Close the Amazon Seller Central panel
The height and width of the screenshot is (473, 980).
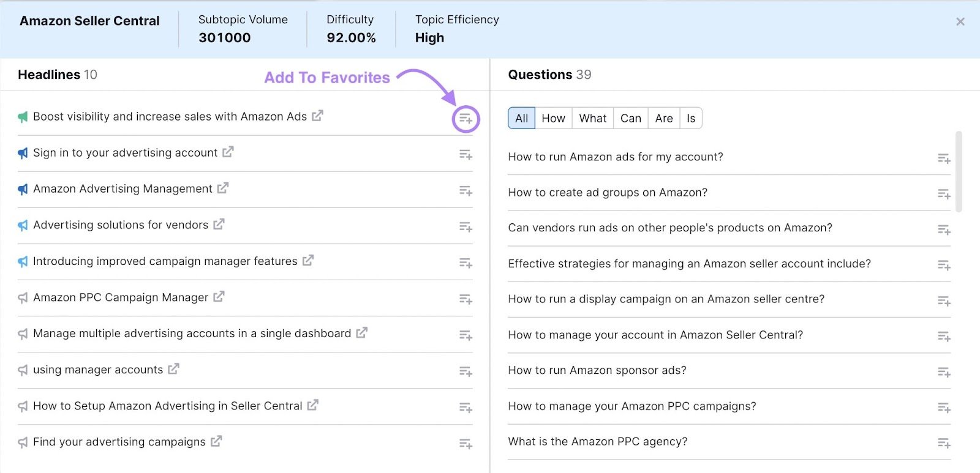point(960,22)
